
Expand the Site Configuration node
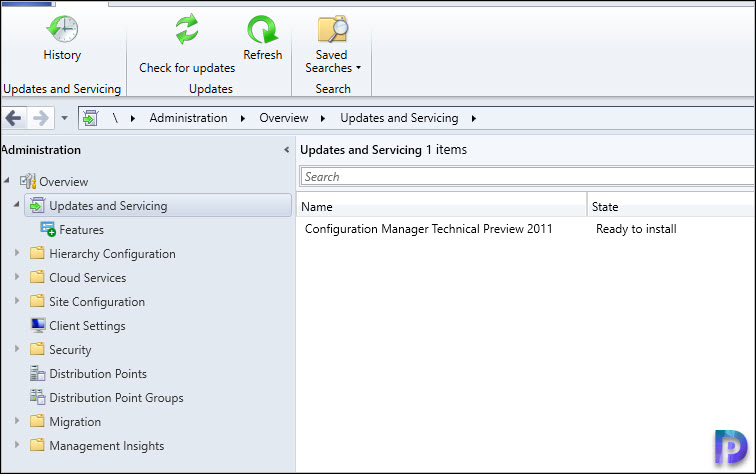(x=17, y=300)
